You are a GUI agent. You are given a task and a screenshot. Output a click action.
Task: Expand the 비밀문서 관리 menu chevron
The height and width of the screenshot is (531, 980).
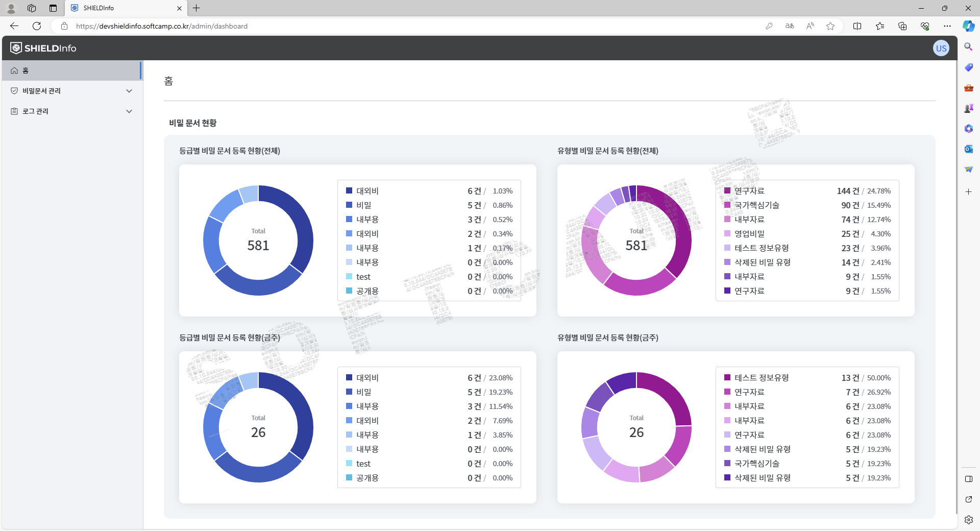129,91
